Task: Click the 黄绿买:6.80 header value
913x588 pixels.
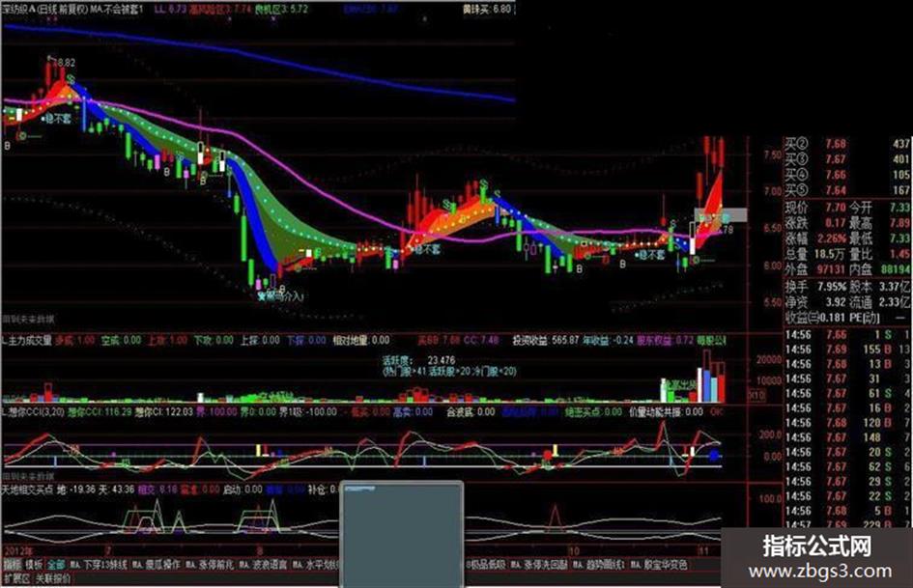Action: (x=487, y=10)
